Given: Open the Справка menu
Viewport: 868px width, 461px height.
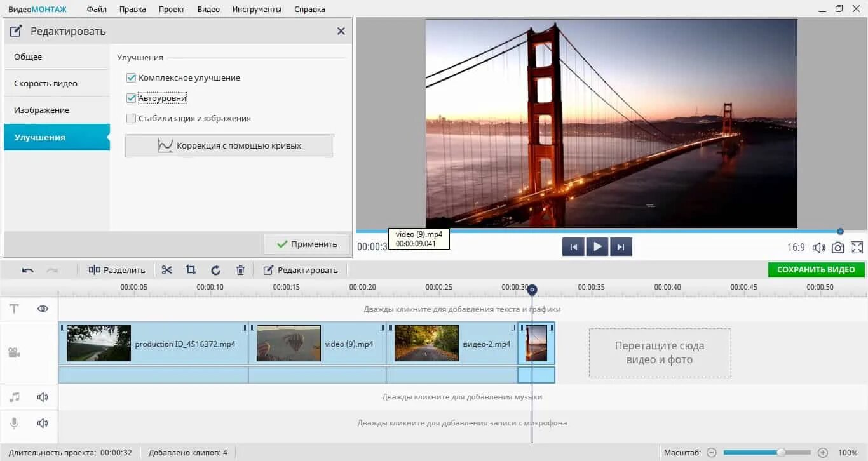Looking at the screenshot, I should (x=309, y=9).
